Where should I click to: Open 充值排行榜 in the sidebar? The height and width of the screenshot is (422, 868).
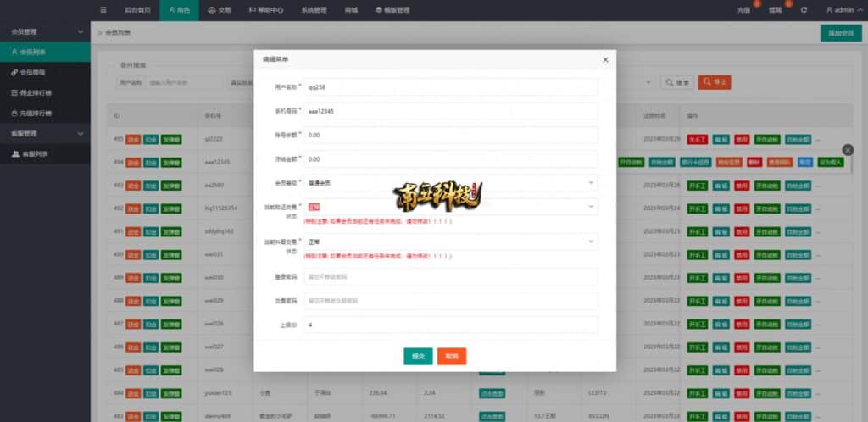[x=45, y=114]
